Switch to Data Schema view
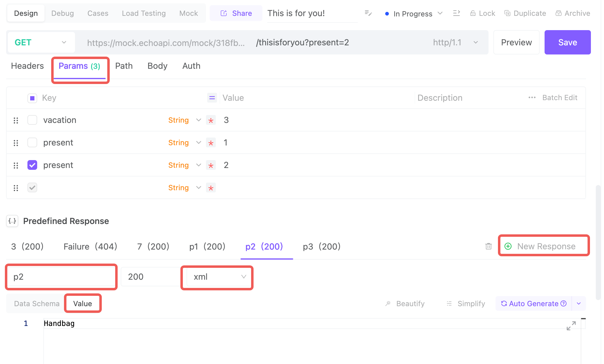604x364 pixels. 37,303
